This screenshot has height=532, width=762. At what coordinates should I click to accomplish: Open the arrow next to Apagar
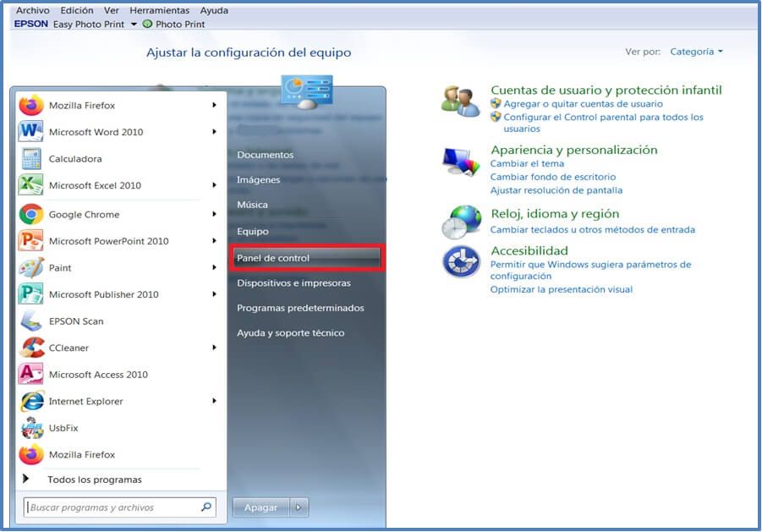pos(299,507)
